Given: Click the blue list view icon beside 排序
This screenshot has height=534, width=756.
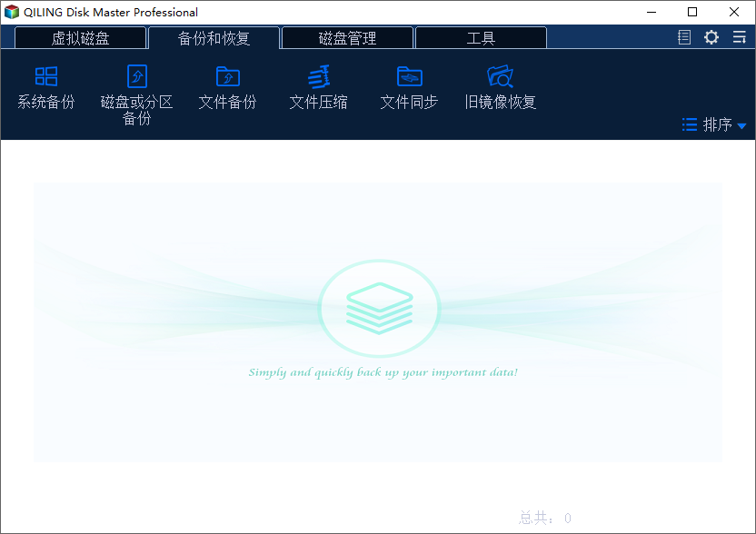Looking at the screenshot, I should tap(689, 125).
